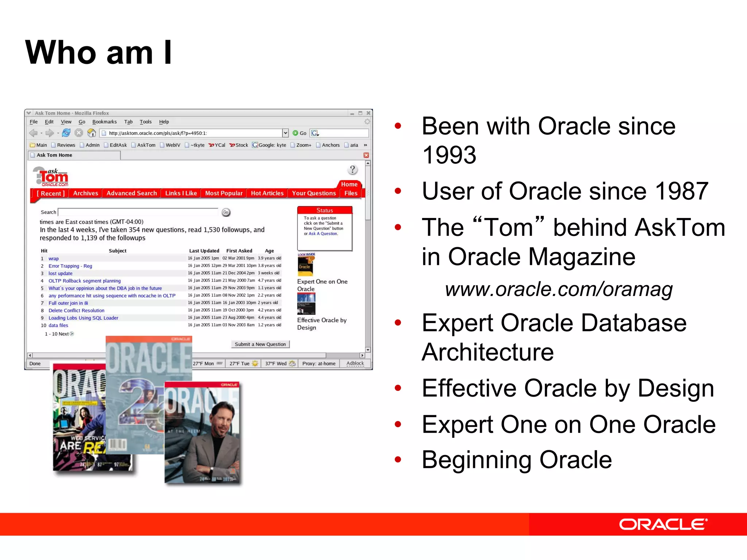747x560 pixels.
Task: Click the green Go button icon
Action: coord(295,133)
